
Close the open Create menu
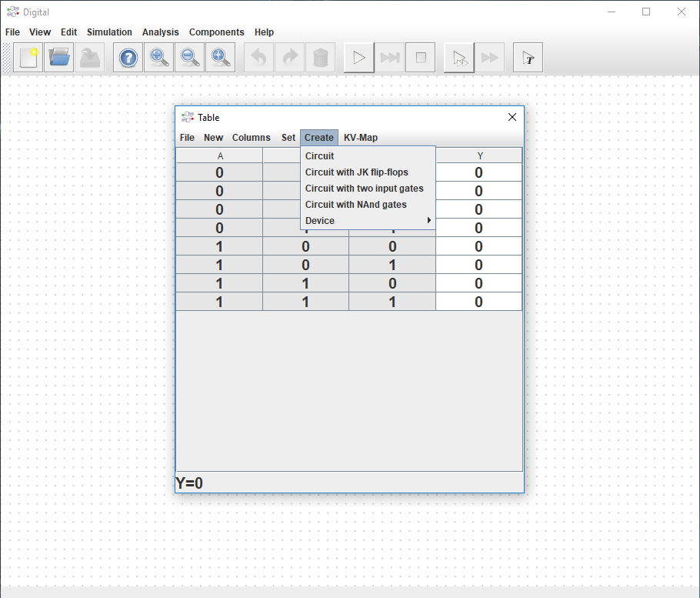319,138
